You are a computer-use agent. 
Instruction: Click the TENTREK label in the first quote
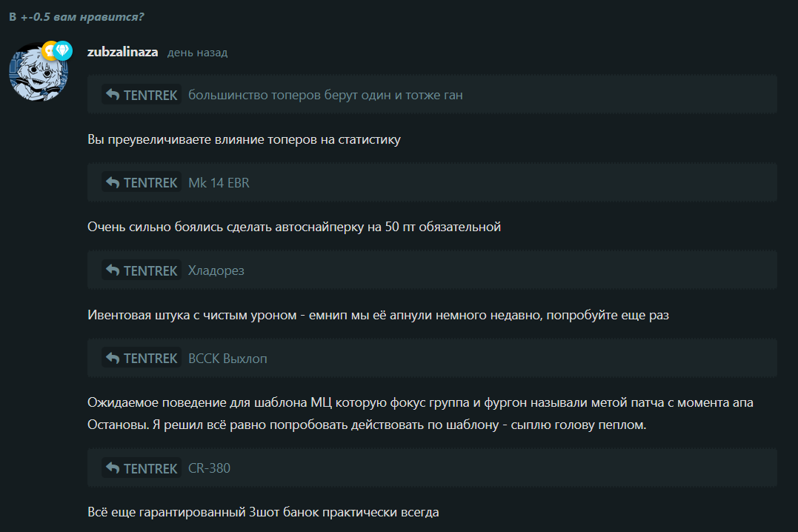point(150,95)
